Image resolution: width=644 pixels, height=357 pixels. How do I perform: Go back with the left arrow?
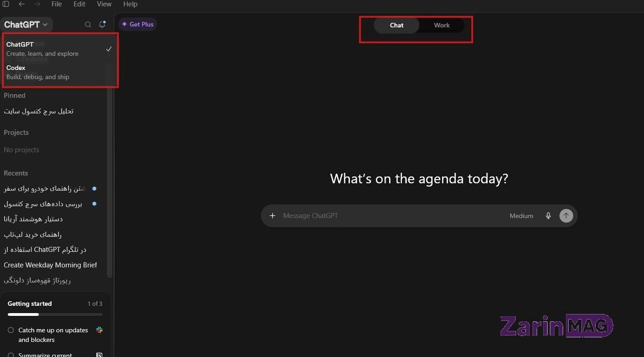pyautogui.click(x=21, y=4)
